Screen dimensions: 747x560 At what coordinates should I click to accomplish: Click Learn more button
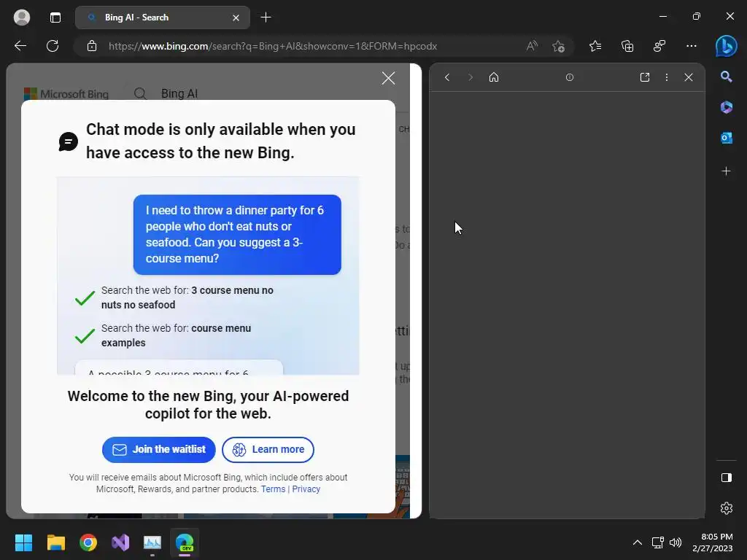coord(268,449)
